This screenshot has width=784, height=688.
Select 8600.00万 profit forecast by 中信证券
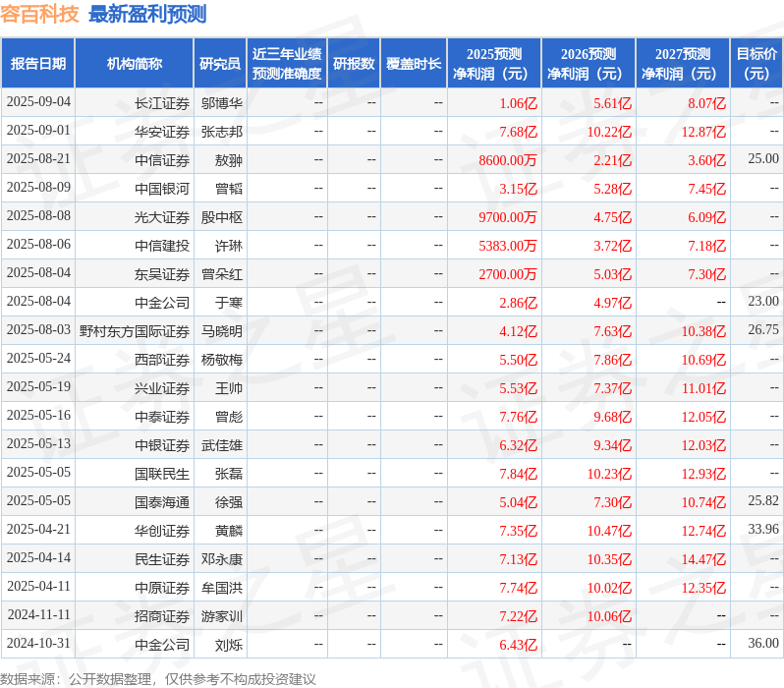(508, 160)
